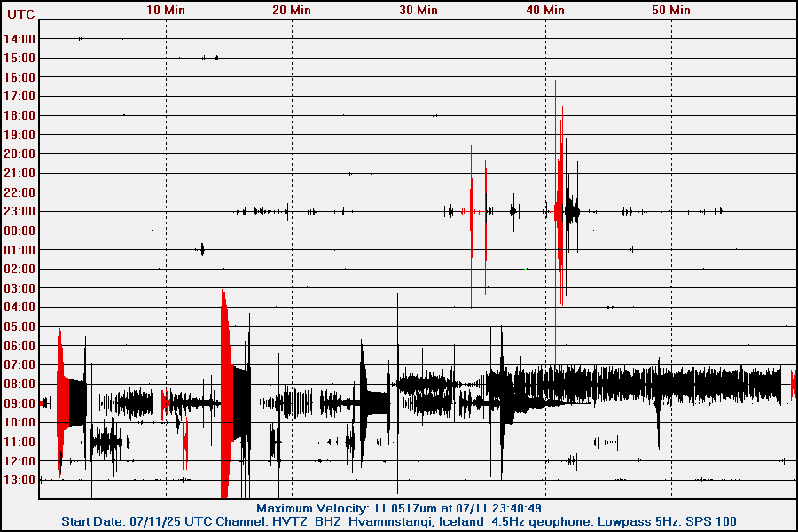Select the 17:00 hour row label
The height and width of the screenshot is (532, 798).
coord(20,97)
